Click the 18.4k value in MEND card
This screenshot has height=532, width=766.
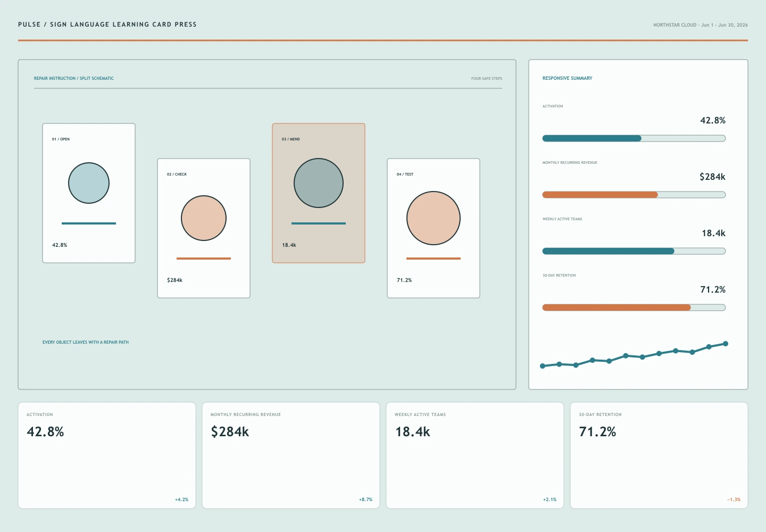point(289,245)
